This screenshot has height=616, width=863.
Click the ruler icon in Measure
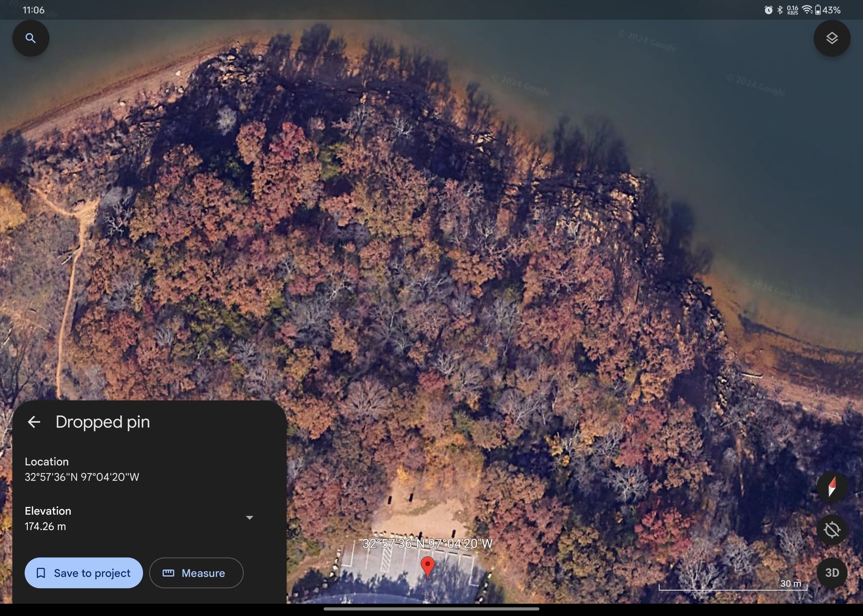pos(168,573)
